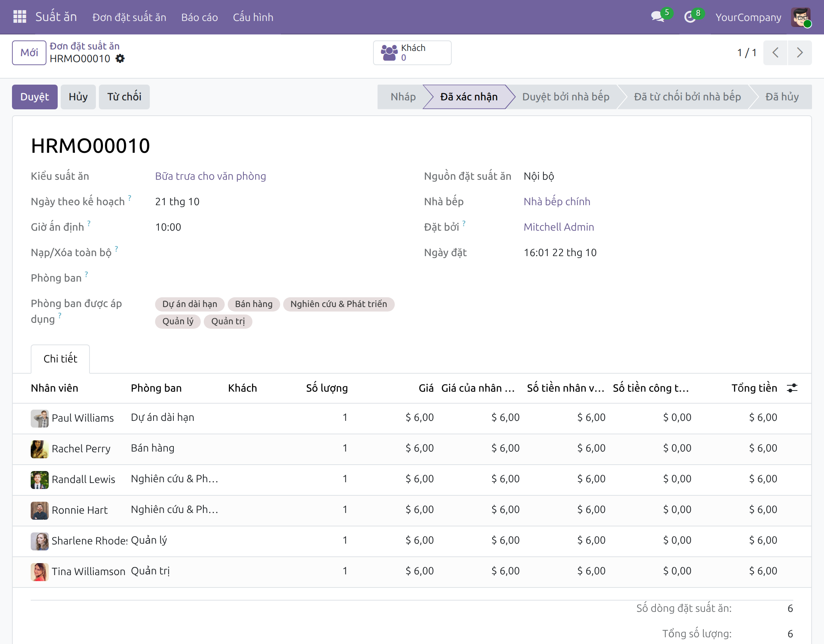
Task: Open Đơn đặt suất ăn menu
Action: pos(129,17)
